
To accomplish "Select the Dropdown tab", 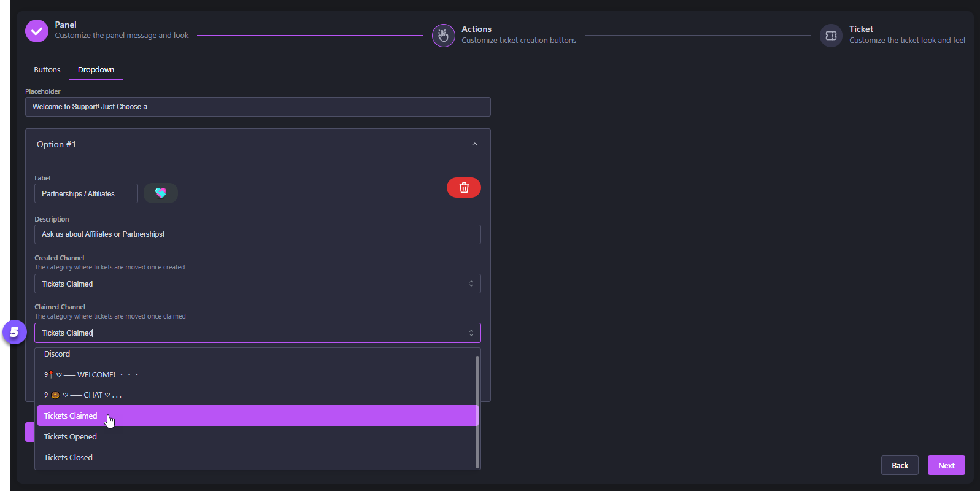I will pos(96,70).
